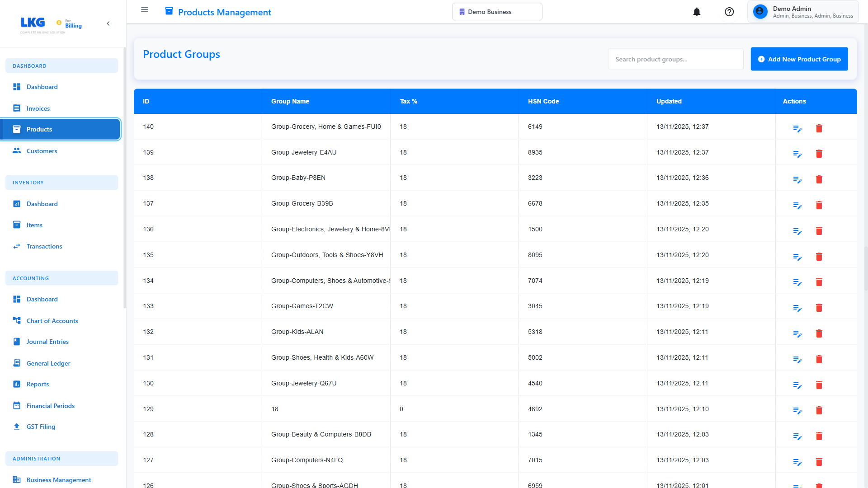Screen dimensions: 868x488
Task: Open the Demo Business selector
Action: (x=497, y=12)
